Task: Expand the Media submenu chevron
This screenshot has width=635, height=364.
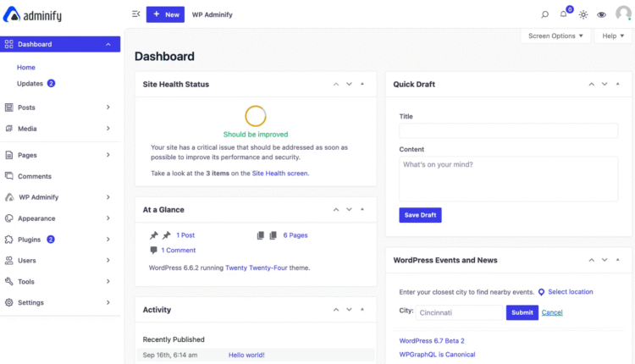Action: (x=108, y=129)
